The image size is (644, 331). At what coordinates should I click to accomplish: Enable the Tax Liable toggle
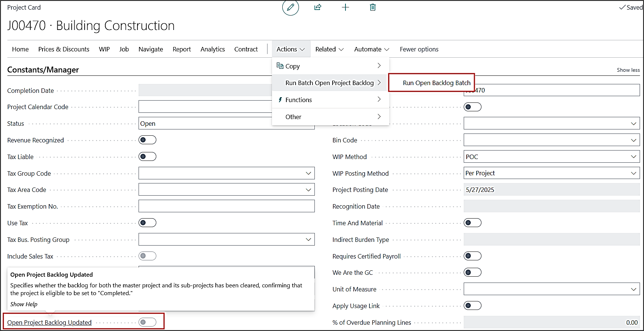[x=147, y=156]
